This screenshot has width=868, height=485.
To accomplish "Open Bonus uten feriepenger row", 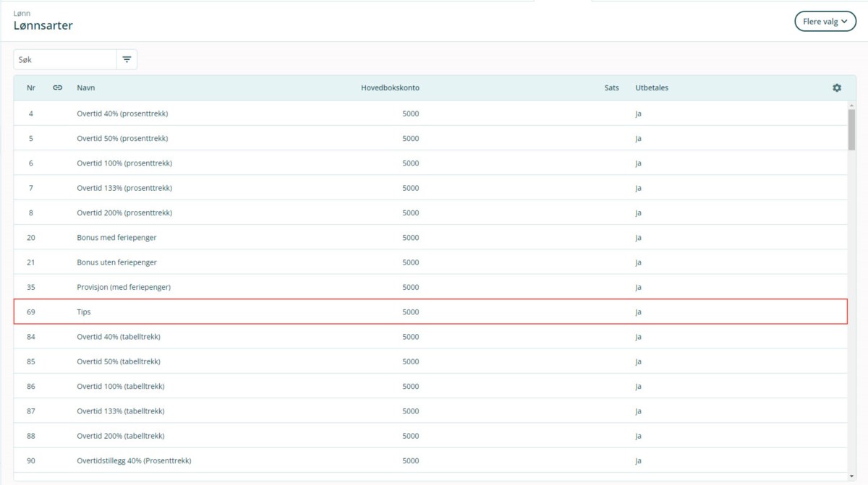I will pyautogui.click(x=116, y=262).
